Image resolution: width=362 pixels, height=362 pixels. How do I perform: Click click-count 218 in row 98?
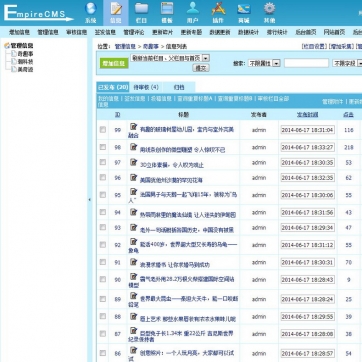349,147
